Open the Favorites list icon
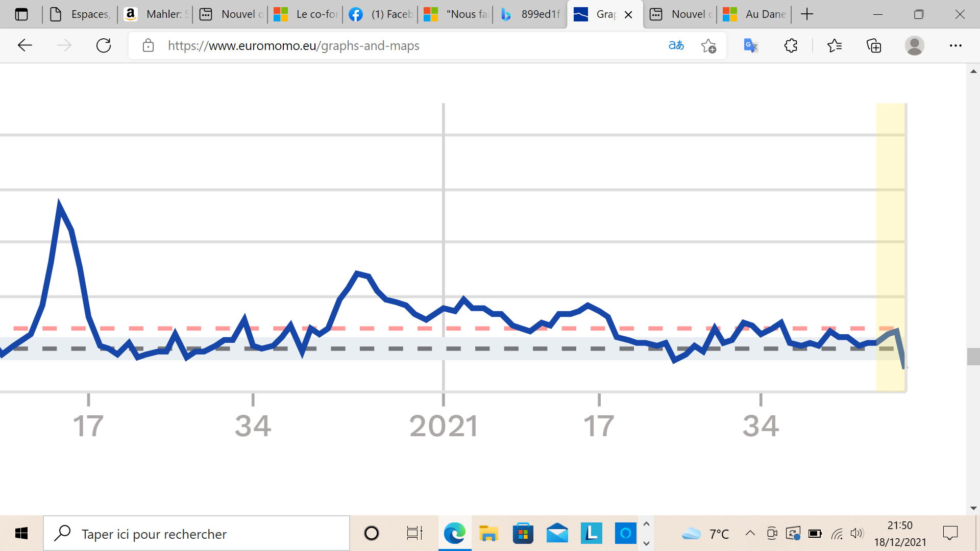The width and height of the screenshot is (980, 551). pyautogui.click(x=835, y=45)
